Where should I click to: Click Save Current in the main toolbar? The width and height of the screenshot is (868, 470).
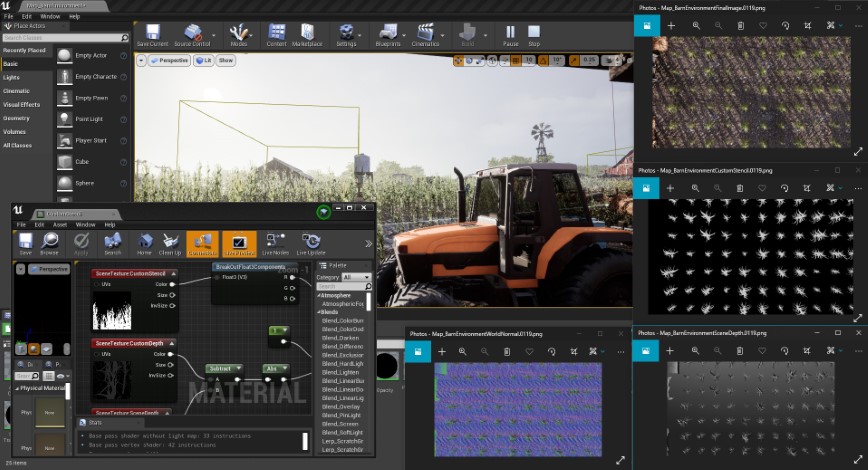pos(151,35)
